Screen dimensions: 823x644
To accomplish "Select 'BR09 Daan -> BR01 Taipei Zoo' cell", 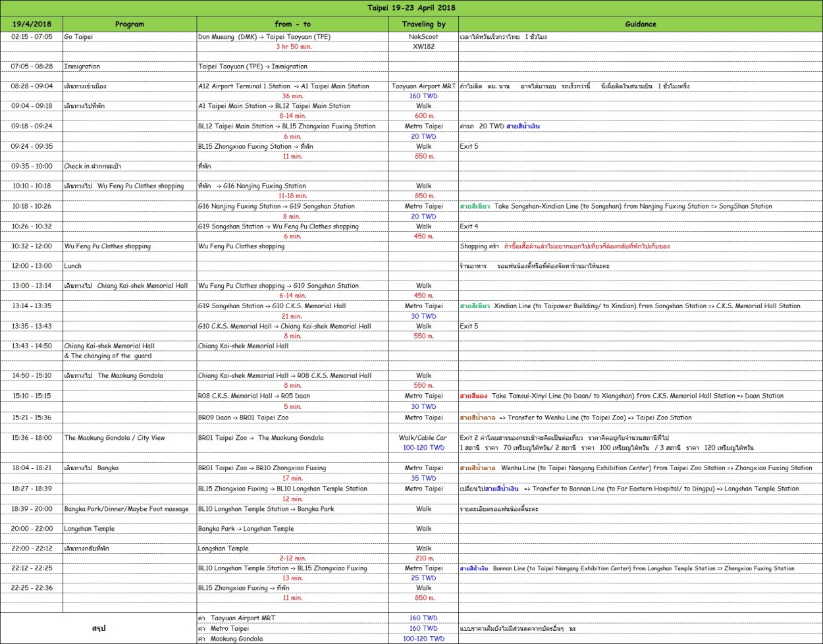I will tap(292, 417).
